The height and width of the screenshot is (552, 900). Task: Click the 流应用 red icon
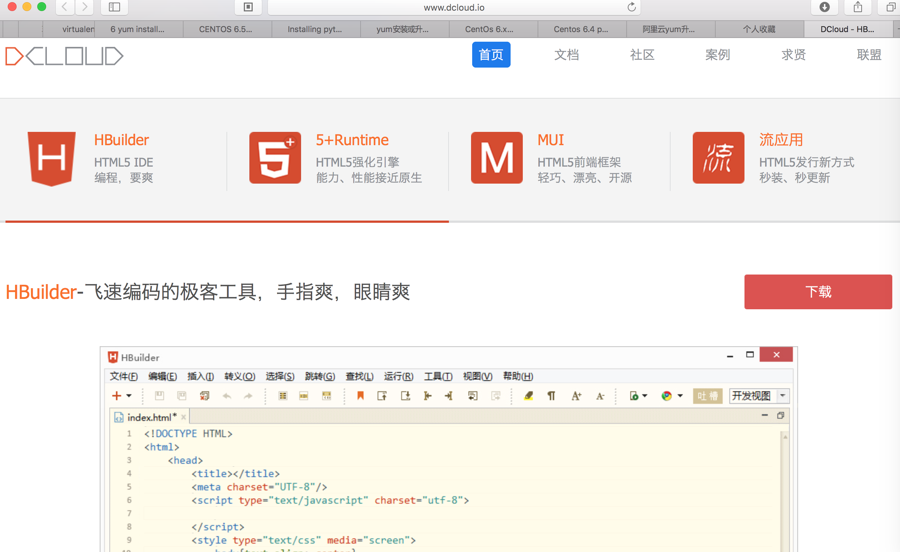(719, 158)
